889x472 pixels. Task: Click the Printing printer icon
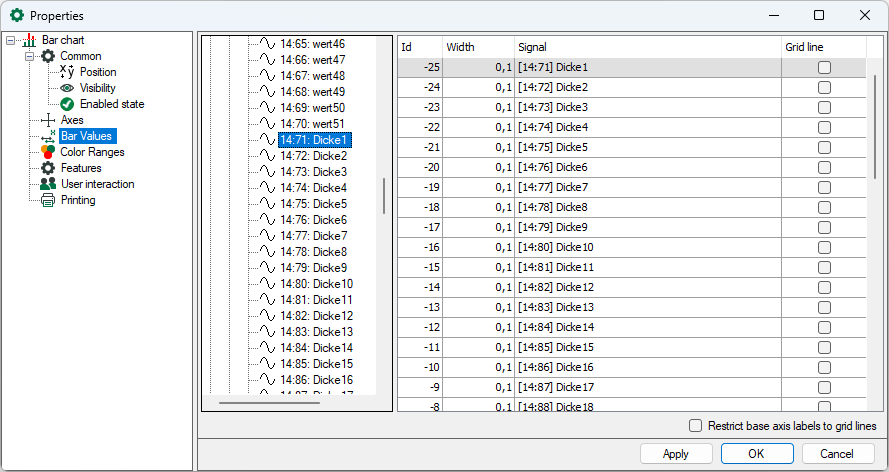point(48,200)
